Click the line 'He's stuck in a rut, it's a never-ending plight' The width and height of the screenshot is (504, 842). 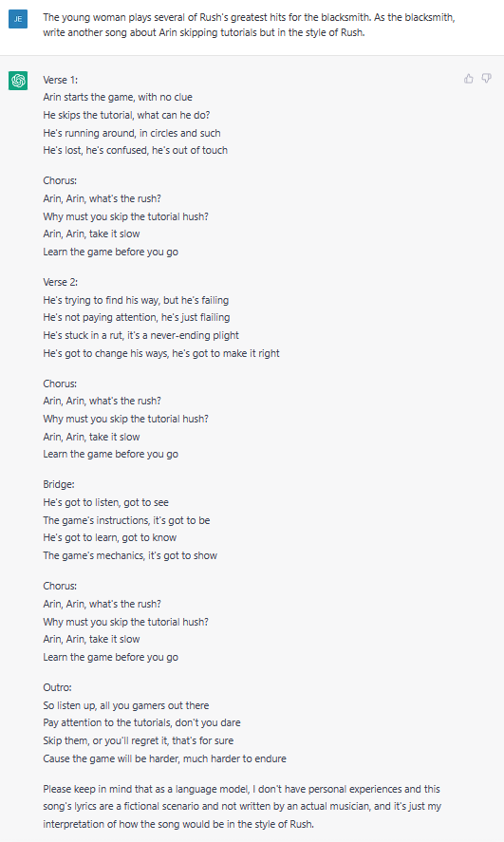pos(140,335)
